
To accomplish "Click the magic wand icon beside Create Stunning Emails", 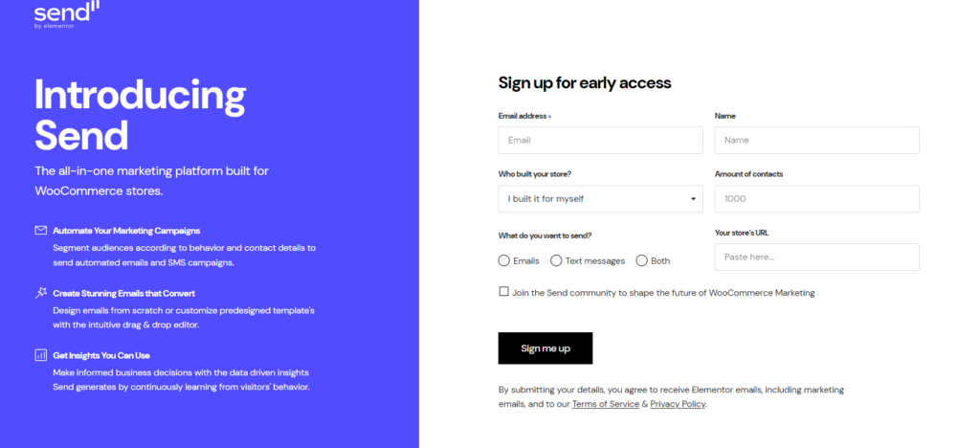I will pyautogui.click(x=40, y=292).
